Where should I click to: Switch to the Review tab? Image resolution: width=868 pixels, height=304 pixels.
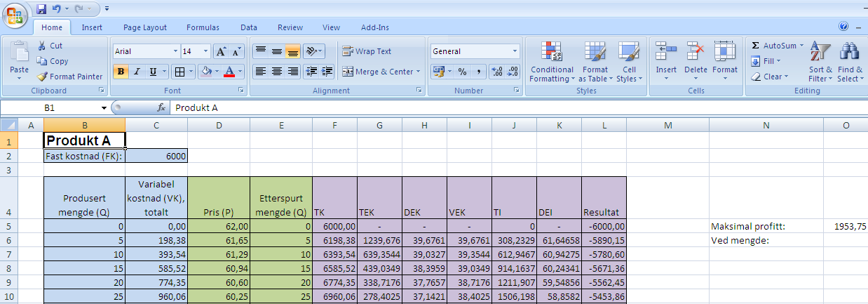click(x=290, y=27)
